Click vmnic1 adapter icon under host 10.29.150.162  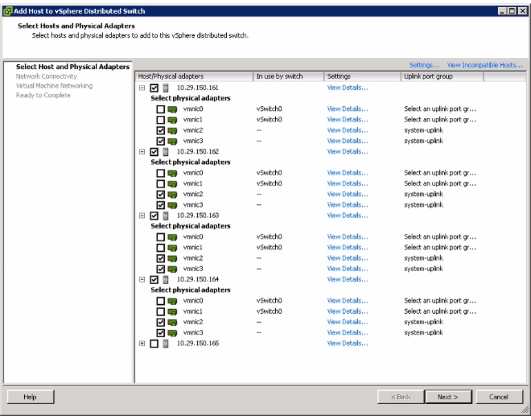[x=172, y=184]
